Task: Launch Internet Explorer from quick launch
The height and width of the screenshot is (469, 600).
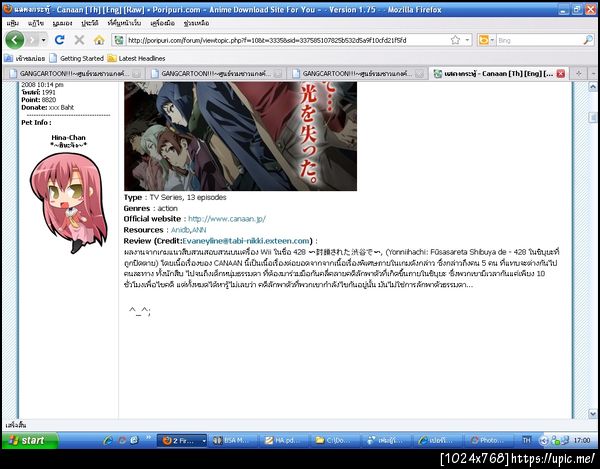Action: (x=108, y=440)
